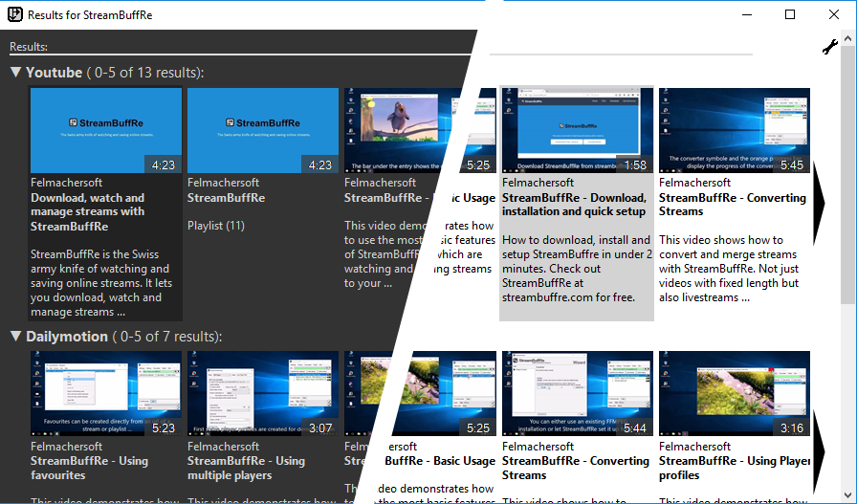Open the 1:58 download and setup thumbnail
857x504 pixels.
(577, 131)
